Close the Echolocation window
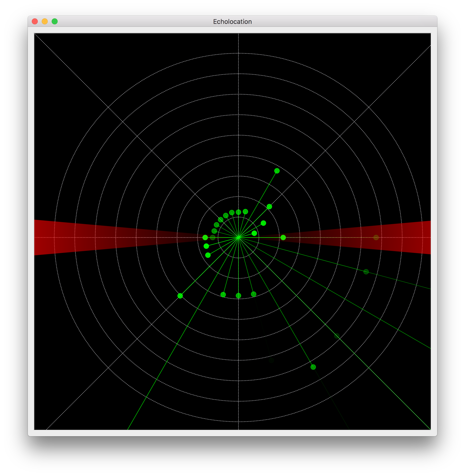This screenshot has height=476, width=465. coord(35,21)
